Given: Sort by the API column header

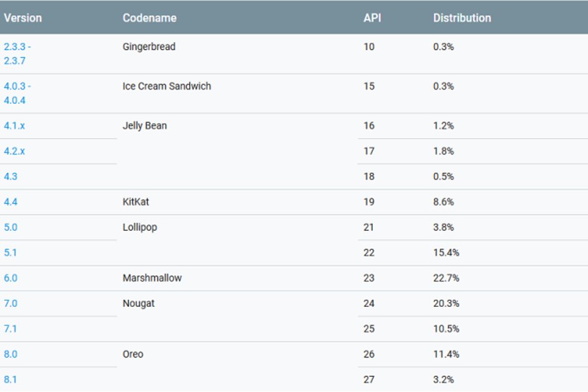Looking at the screenshot, I should pyautogui.click(x=371, y=18).
